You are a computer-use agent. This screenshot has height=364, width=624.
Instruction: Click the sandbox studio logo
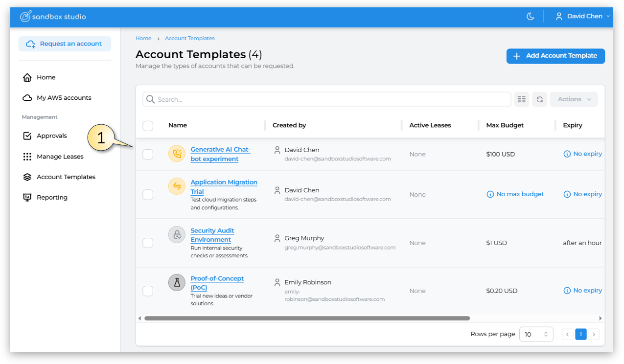tap(53, 17)
